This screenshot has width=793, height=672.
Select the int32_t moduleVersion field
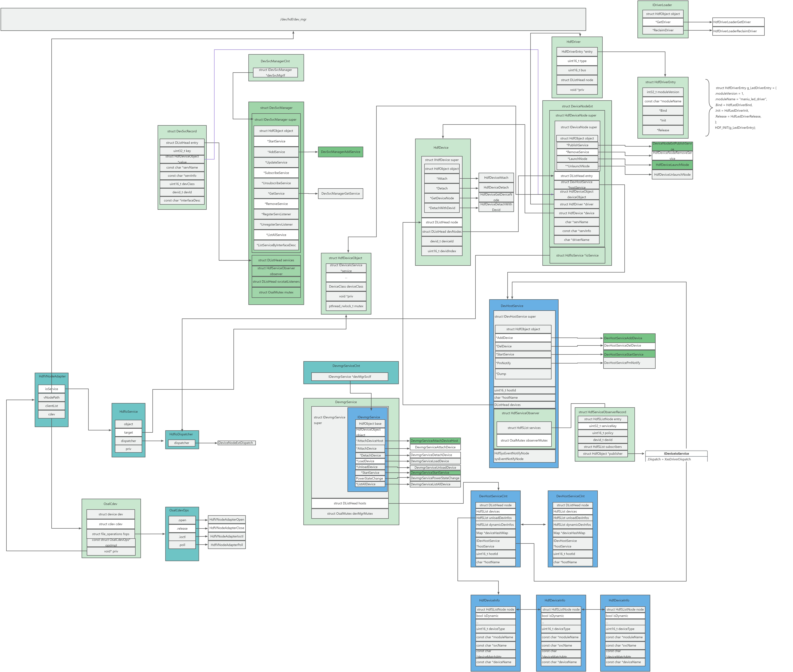pyautogui.click(x=663, y=92)
